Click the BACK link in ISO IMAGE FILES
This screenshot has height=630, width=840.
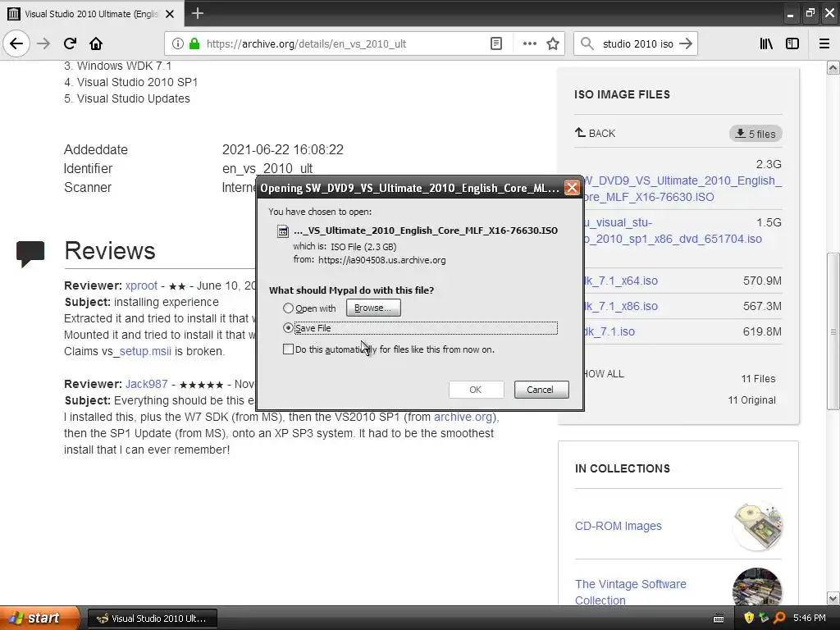[596, 133]
